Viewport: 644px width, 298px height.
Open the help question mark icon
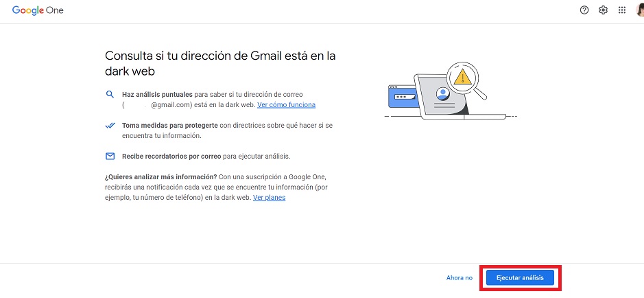click(584, 10)
